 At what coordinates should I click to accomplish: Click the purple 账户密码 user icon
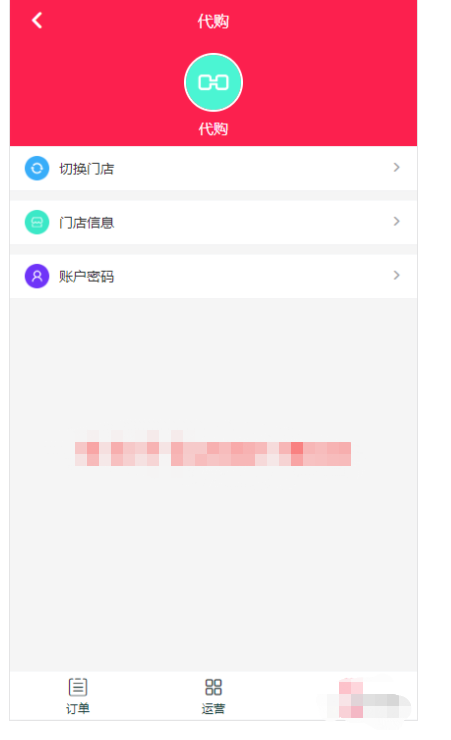coord(37,276)
